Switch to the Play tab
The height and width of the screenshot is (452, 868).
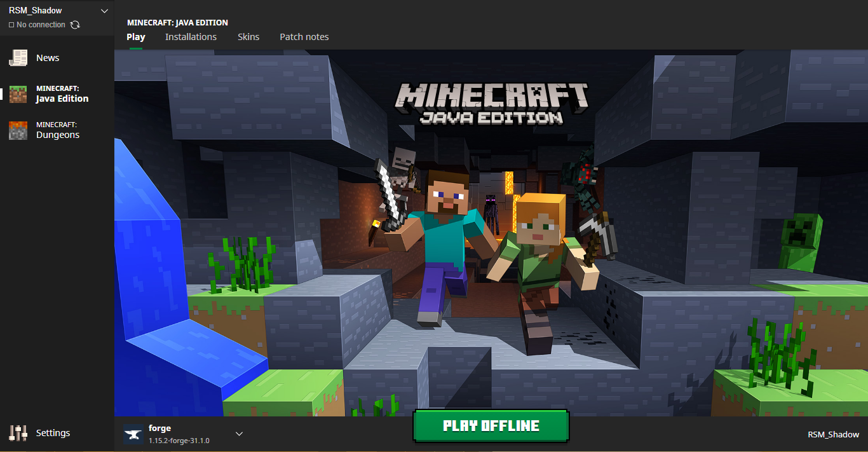[x=136, y=37]
